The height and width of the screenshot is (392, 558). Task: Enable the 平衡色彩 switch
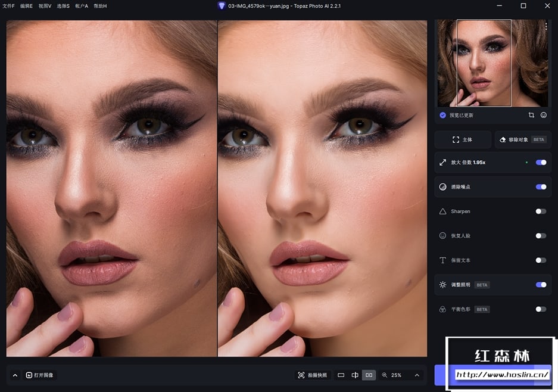[x=541, y=309]
